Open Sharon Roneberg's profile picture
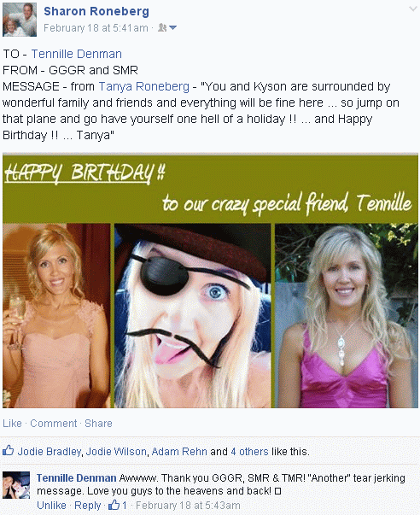Screen dimensions: 420x515 tap(20, 20)
